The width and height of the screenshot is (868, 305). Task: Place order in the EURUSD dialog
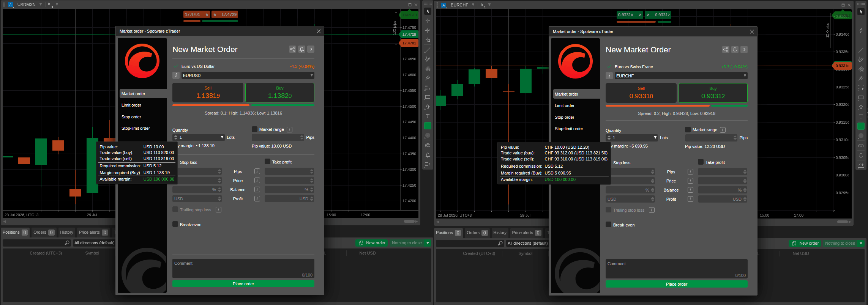tap(243, 284)
